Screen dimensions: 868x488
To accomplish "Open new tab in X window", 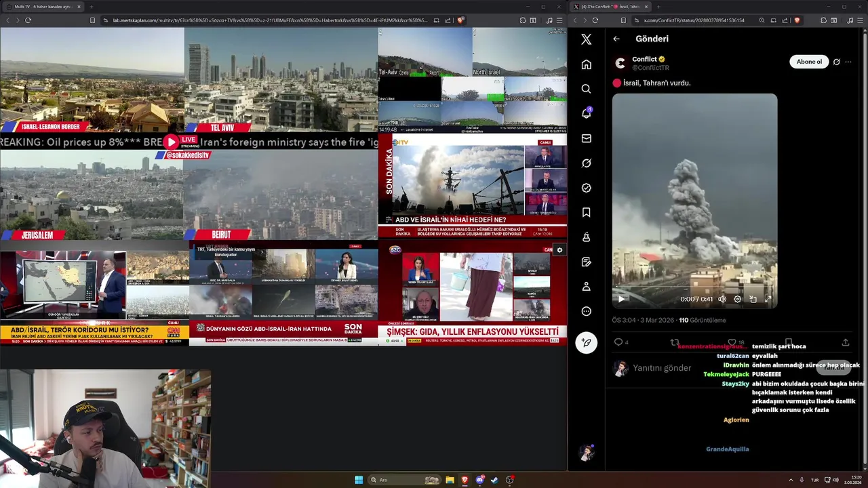I will [x=658, y=6].
